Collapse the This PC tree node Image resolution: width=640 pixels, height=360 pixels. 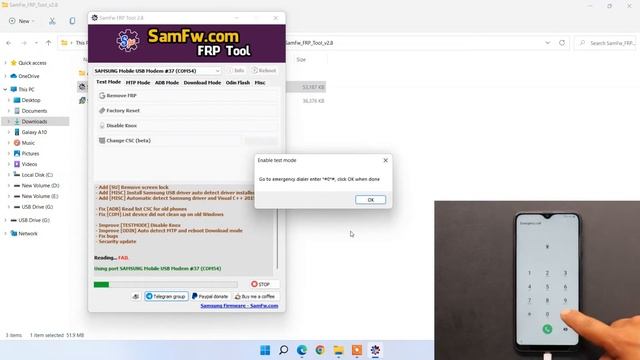5,89
